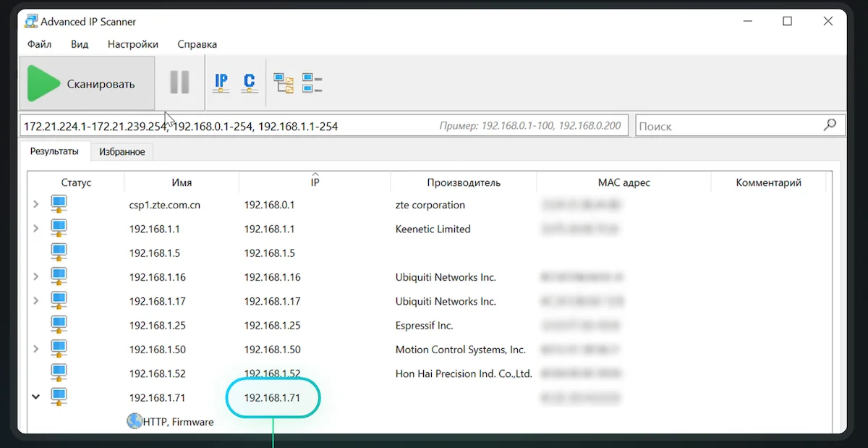Image resolution: width=868 pixels, height=448 pixels.
Task: Click computer icon of 192.168.1.50 row
Action: click(59, 350)
